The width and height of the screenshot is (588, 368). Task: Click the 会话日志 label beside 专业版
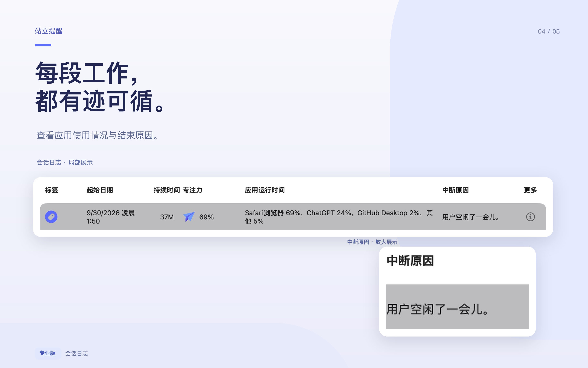coord(76,353)
